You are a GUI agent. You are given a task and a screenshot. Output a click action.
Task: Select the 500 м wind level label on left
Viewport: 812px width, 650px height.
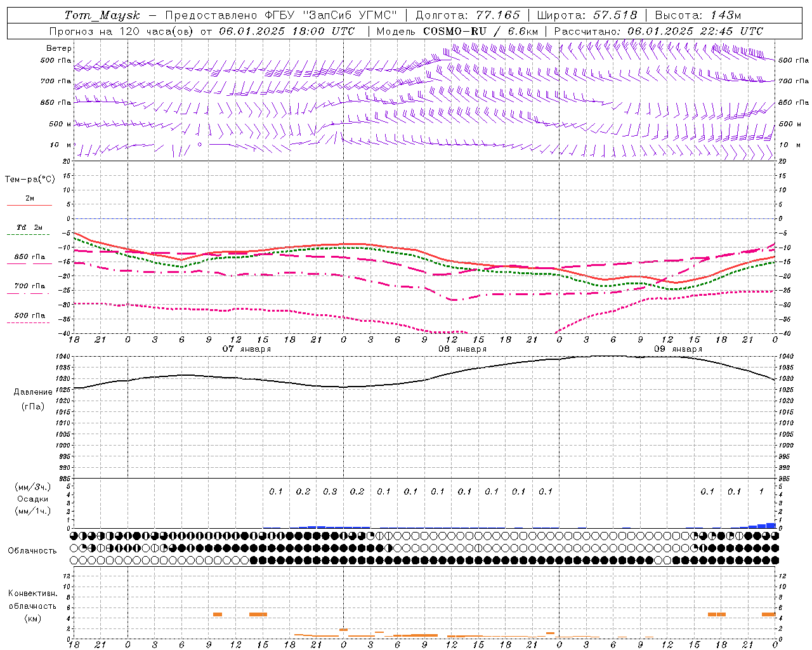[x=60, y=124]
